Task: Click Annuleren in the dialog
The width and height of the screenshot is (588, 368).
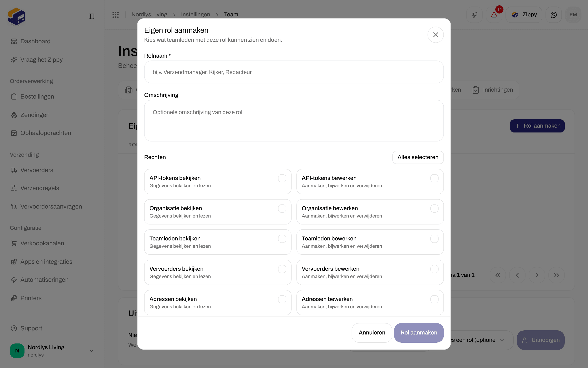Action: pos(372,333)
